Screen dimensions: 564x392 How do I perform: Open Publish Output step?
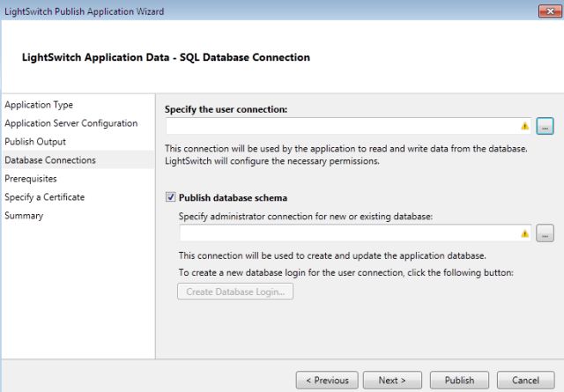point(35,142)
